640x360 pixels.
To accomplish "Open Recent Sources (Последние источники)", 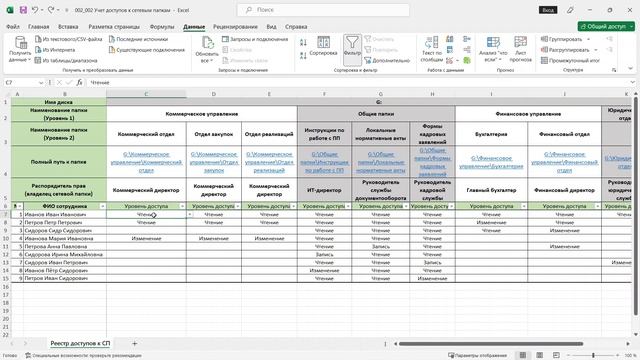I will point(138,39).
